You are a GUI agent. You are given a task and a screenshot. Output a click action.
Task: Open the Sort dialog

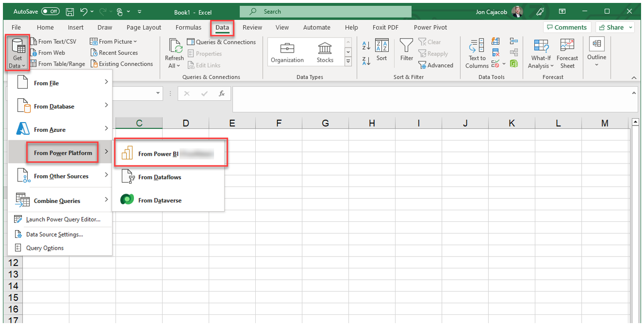tap(381, 51)
